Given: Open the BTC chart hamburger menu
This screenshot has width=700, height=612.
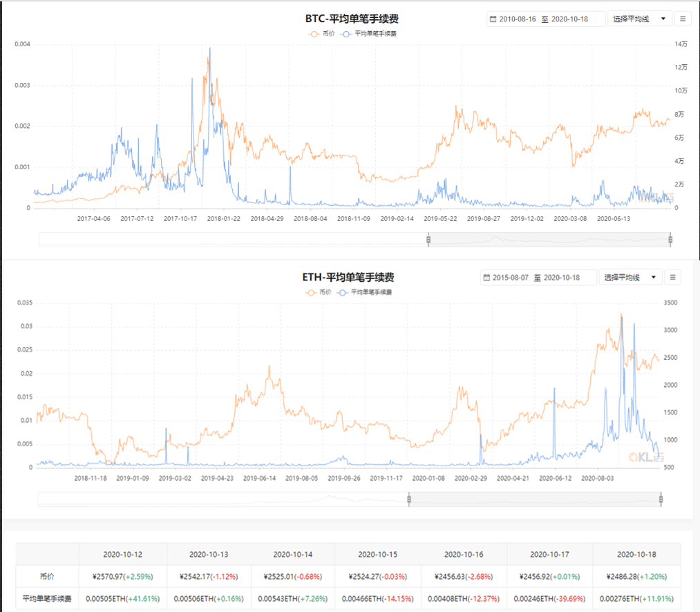Looking at the screenshot, I should tap(683, 19).
